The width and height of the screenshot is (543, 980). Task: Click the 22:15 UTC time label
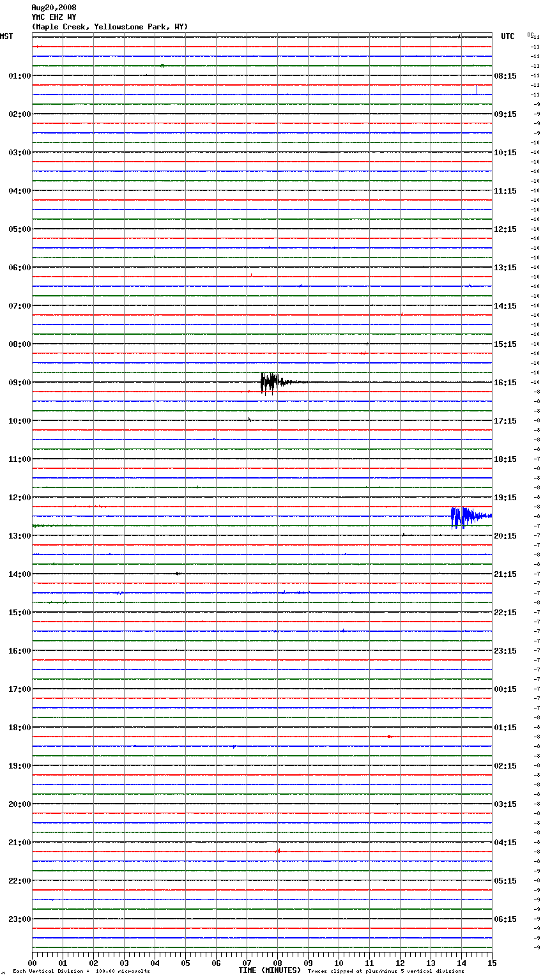pos(505,613)
